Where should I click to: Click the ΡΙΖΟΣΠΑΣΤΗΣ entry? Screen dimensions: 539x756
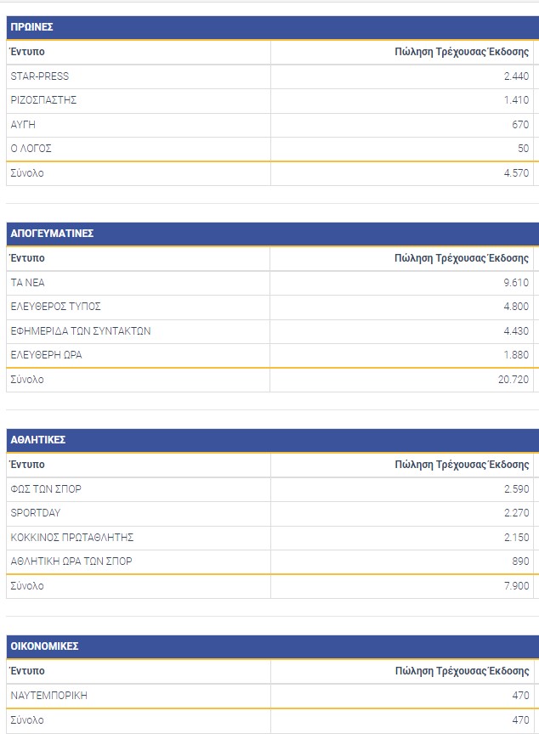pyautogui.click(x=44, y=100)
